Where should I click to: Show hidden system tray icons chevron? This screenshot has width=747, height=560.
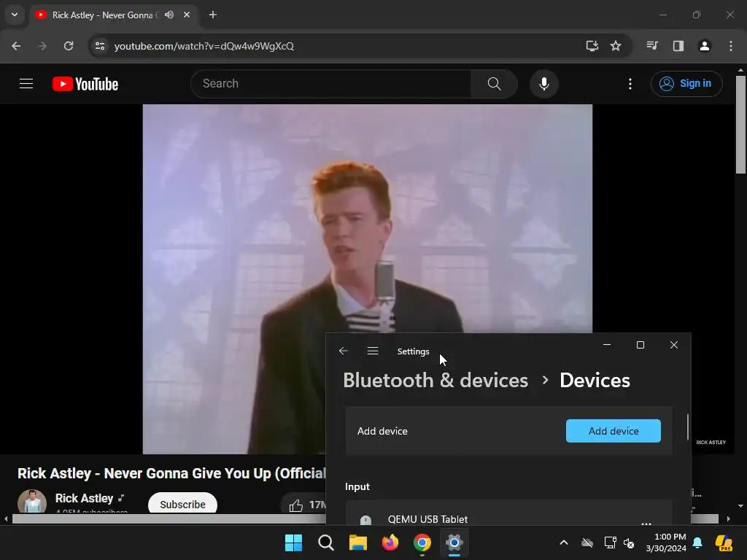coord(564,542)
